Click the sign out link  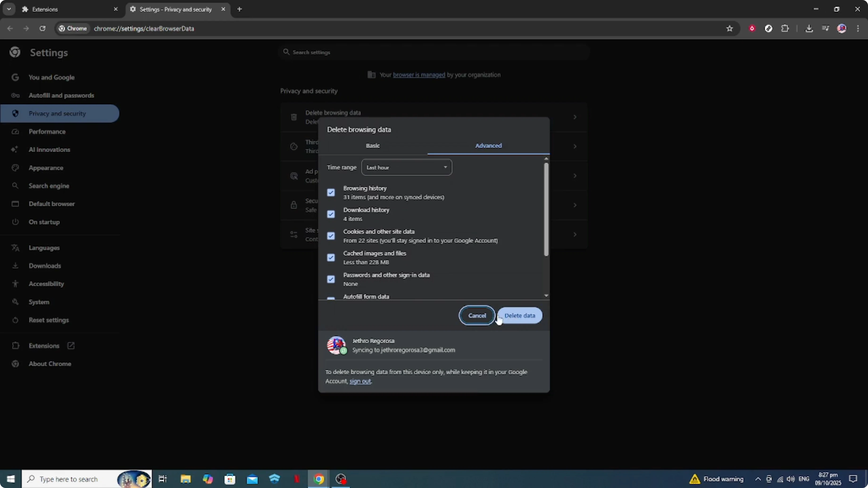[x=360, y=381]
